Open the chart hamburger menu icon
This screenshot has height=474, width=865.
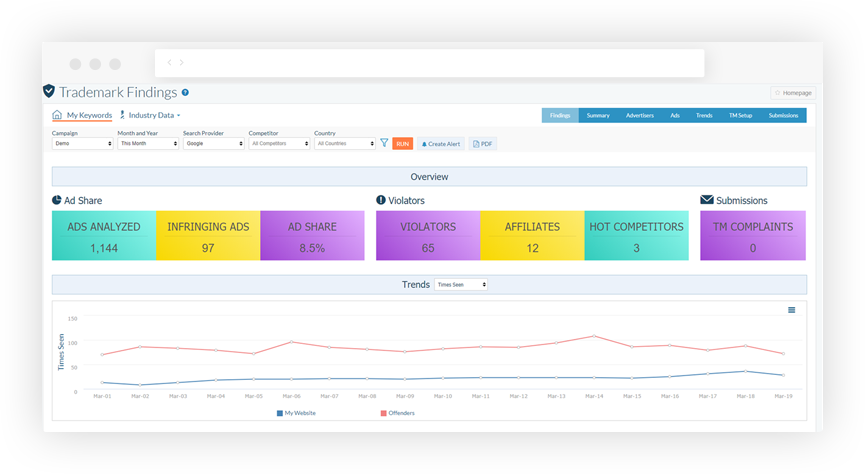tap(792, 310)
